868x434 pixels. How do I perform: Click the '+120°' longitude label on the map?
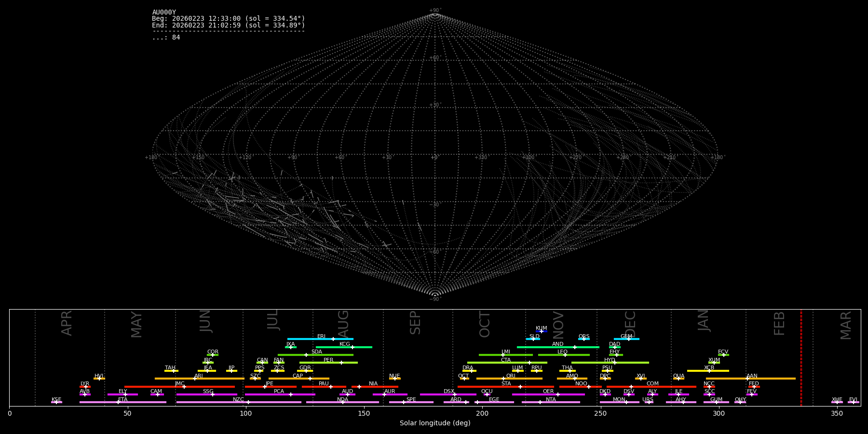tap(245, 157)
